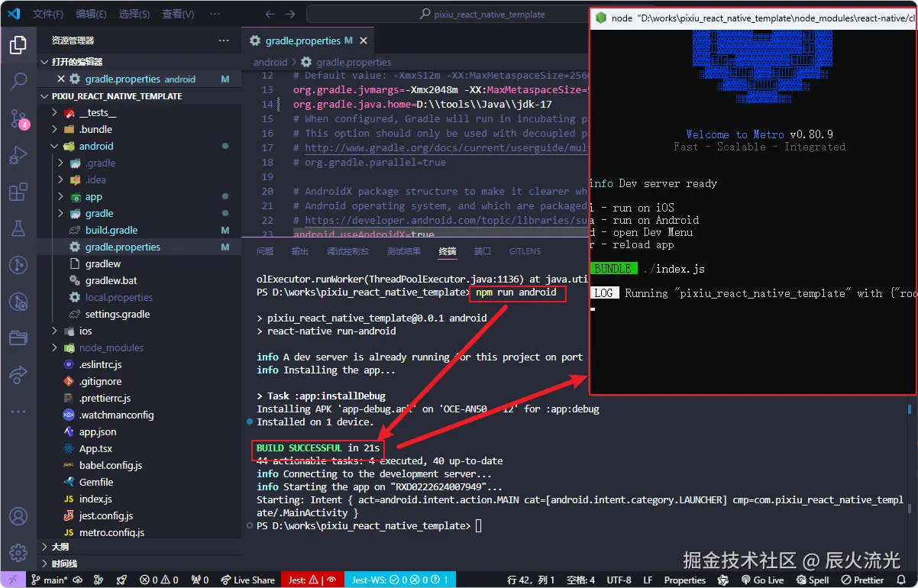Viewport: 918px width, 588px height.
Task: Click Properties language mode in status bar
Action: pos(685,580)
